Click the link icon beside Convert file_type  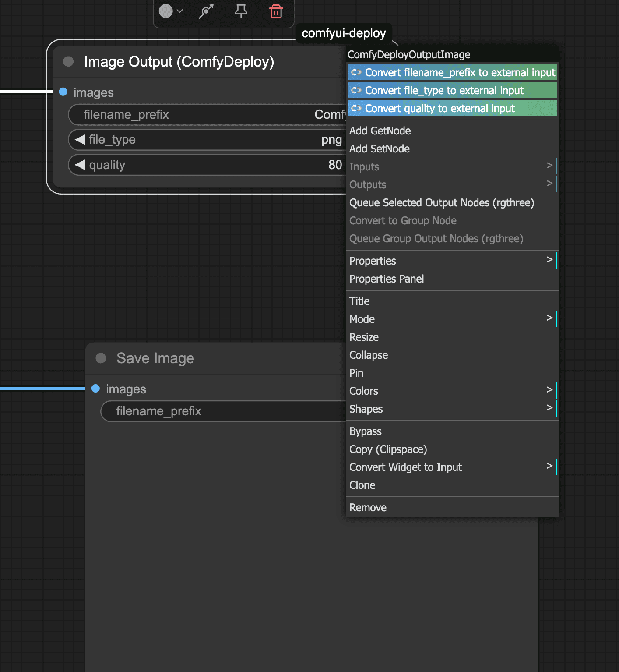pyautogui.click(x=356, y=91)
